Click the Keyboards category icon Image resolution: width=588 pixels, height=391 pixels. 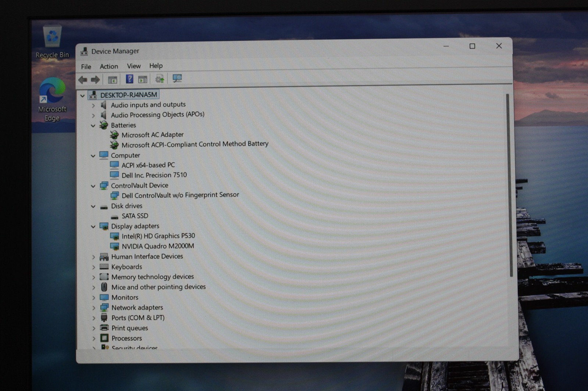coord(104,267)
